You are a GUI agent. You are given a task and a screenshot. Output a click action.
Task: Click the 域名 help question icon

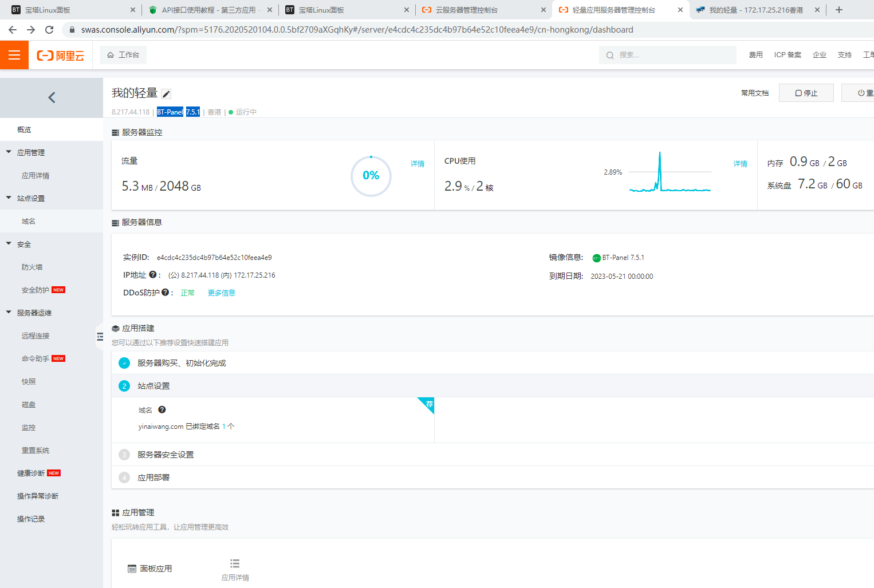162,410
